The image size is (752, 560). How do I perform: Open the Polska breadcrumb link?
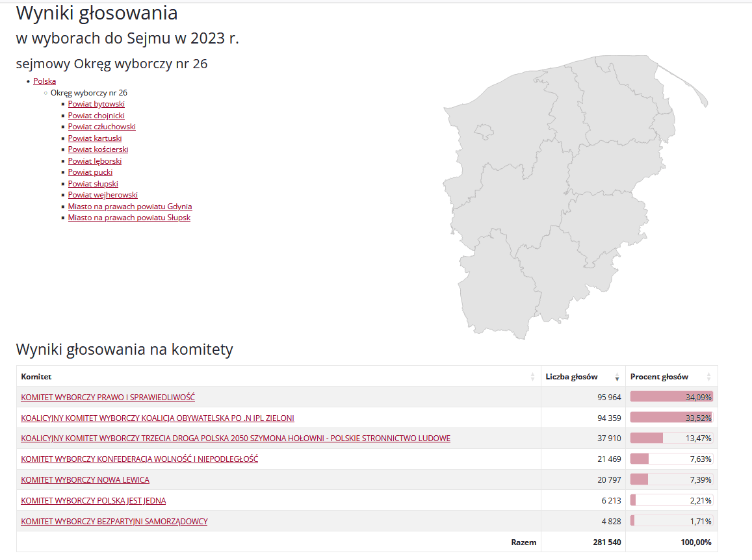point(44,81)
